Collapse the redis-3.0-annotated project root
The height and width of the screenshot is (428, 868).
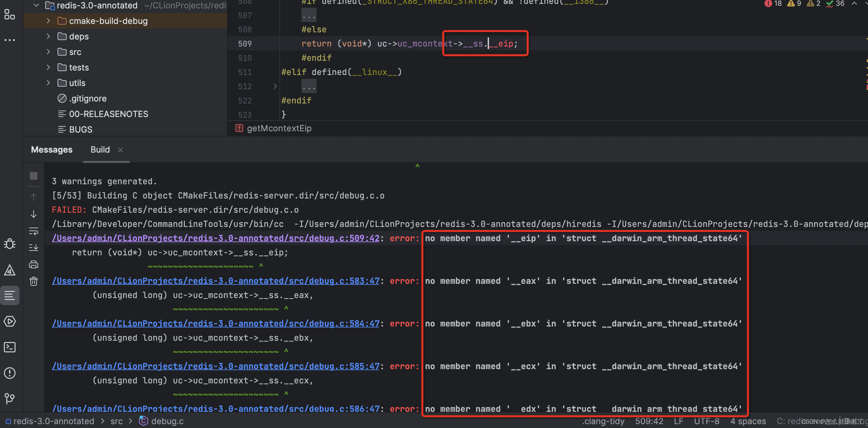click(x=37, y=5)
